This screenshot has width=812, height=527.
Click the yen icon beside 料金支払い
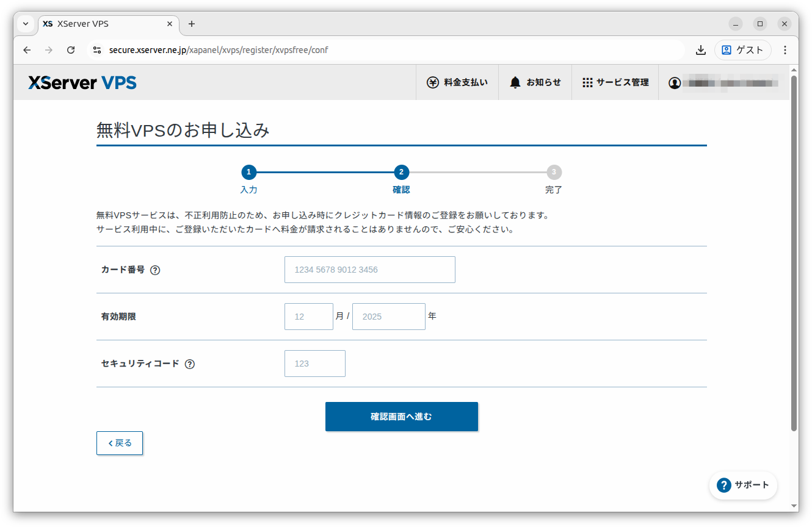pos(432,82)
